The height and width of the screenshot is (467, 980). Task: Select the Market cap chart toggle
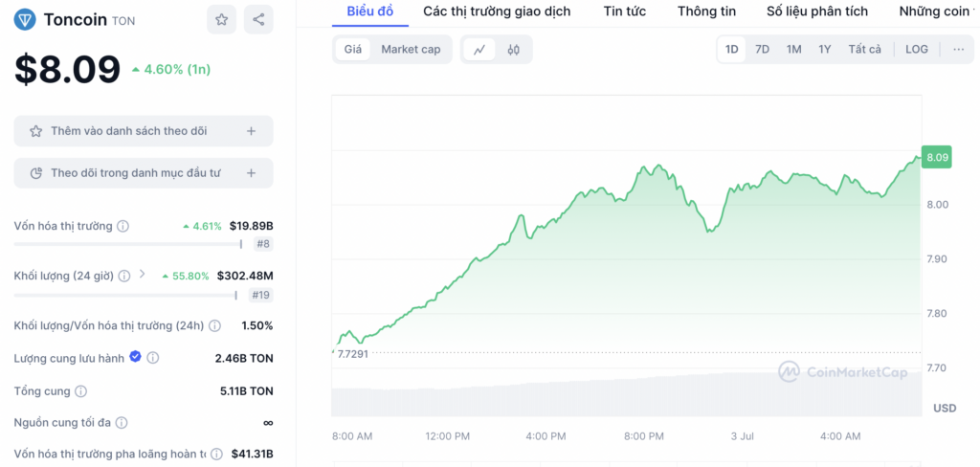point(411,50)
